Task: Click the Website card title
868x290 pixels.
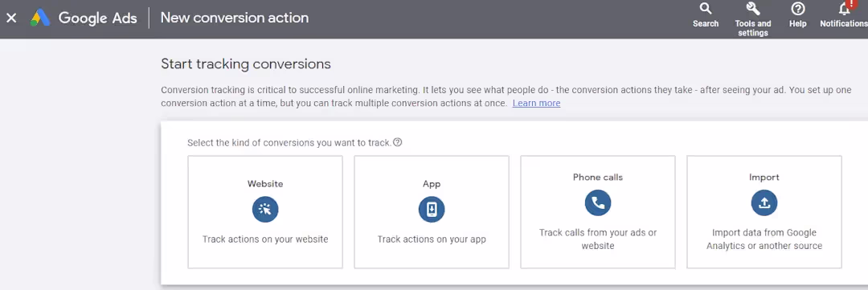Action: click(x=265, y=184)
